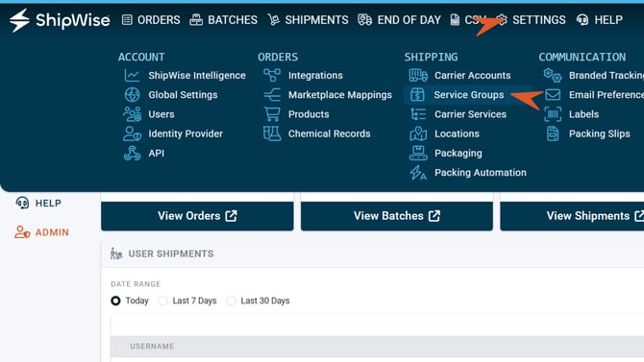Click the Packing Slips document icon
Image resolution: width=644 pixels, height=362 pixels.
click(553, 133)
